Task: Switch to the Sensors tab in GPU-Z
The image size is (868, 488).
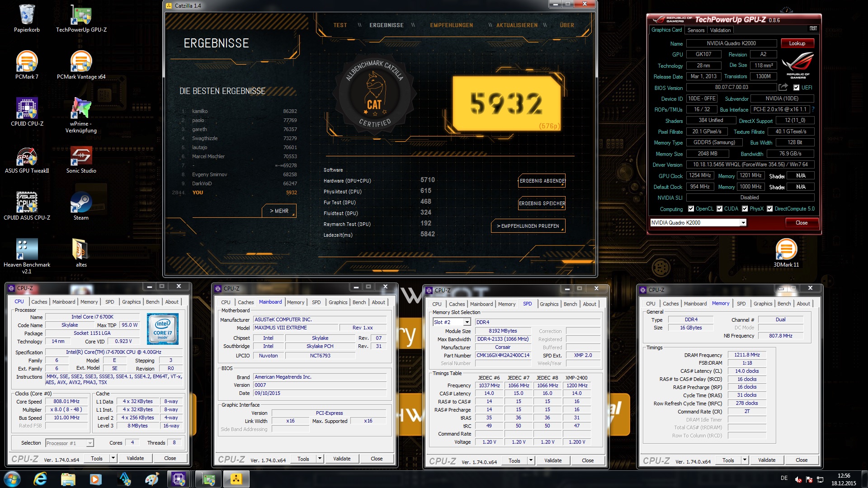Action: click(x=696, y=30)
